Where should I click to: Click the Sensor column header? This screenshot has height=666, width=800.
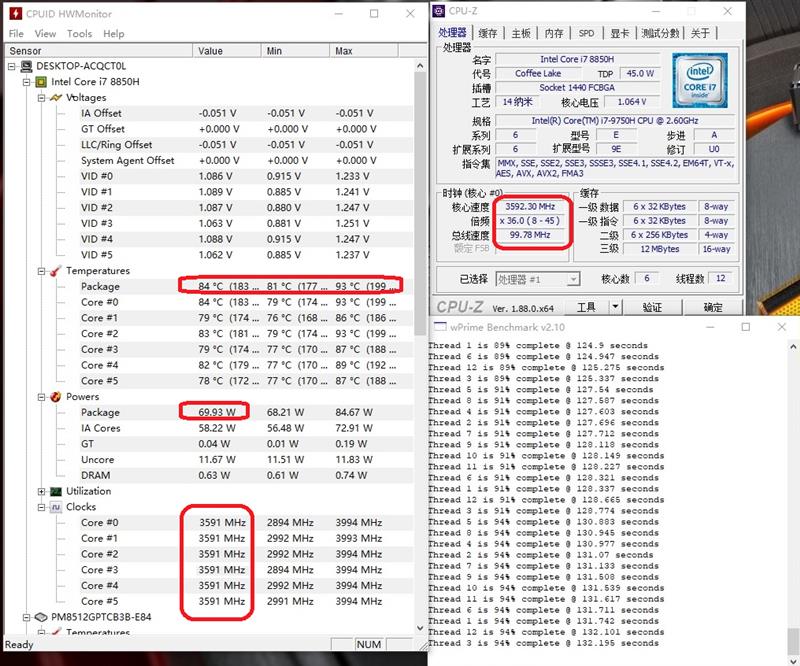[98, 51]
